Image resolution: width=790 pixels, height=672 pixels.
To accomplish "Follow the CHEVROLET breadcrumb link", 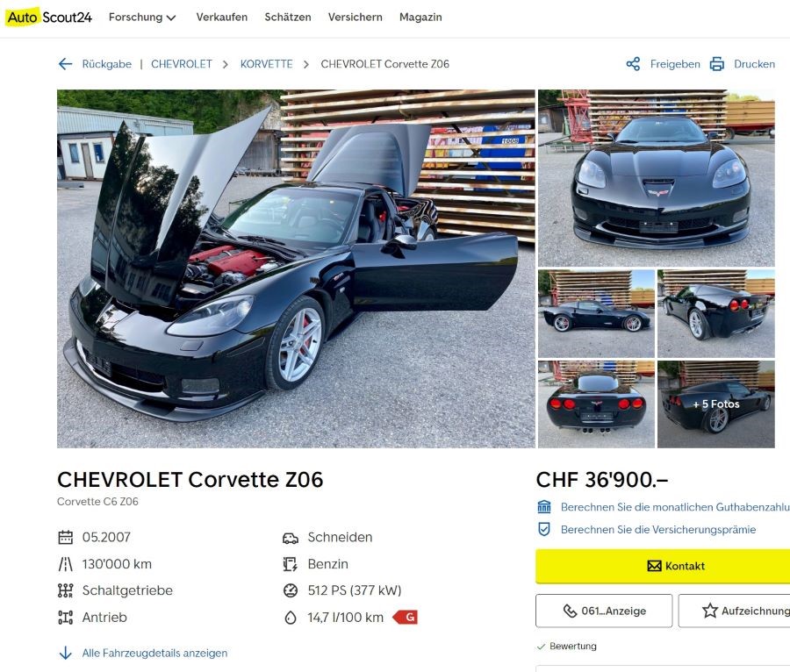I will click(x=182, y=64).
